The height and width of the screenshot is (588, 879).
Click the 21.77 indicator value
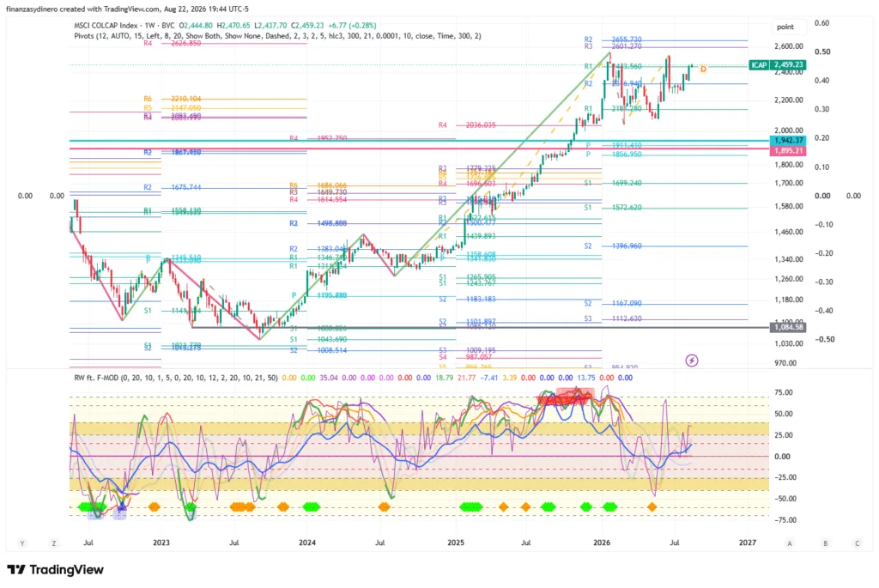tap(466, 378)
